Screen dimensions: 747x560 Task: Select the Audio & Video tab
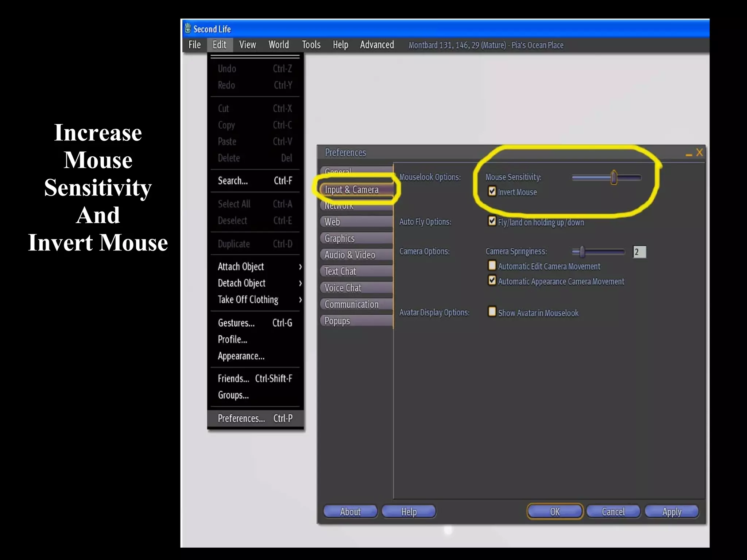[356, 254]
